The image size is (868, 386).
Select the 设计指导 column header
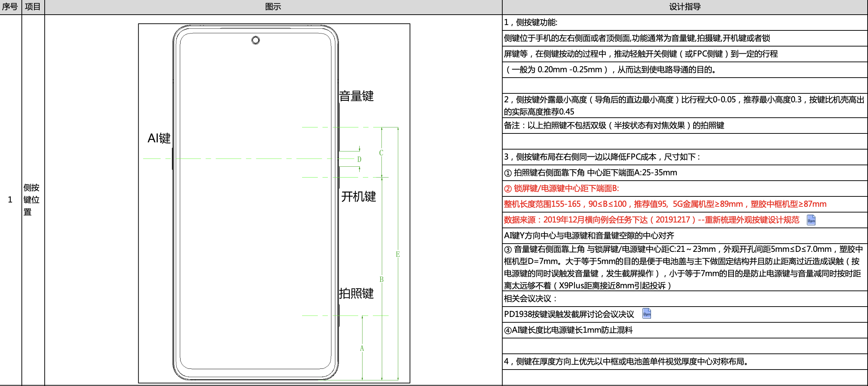click(x=685, y=7)
